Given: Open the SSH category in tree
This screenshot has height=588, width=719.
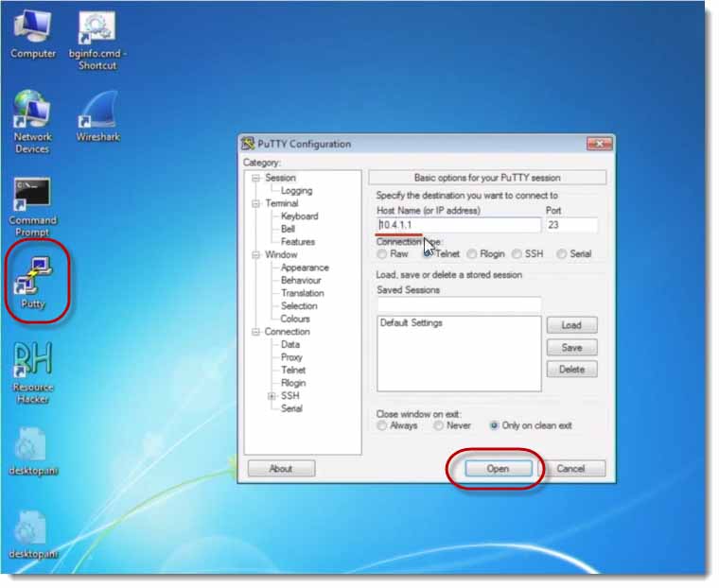Looking at the screenshot, I should click(289, 396).
